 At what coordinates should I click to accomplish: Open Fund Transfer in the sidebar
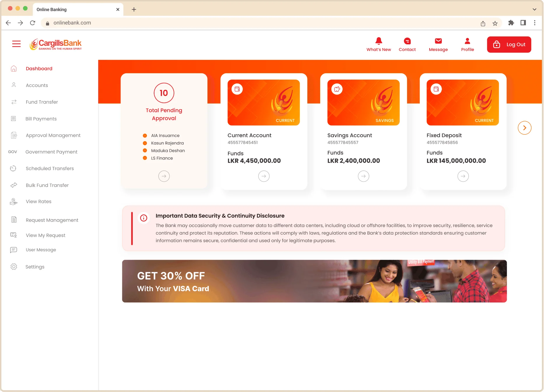click(42, 102)
